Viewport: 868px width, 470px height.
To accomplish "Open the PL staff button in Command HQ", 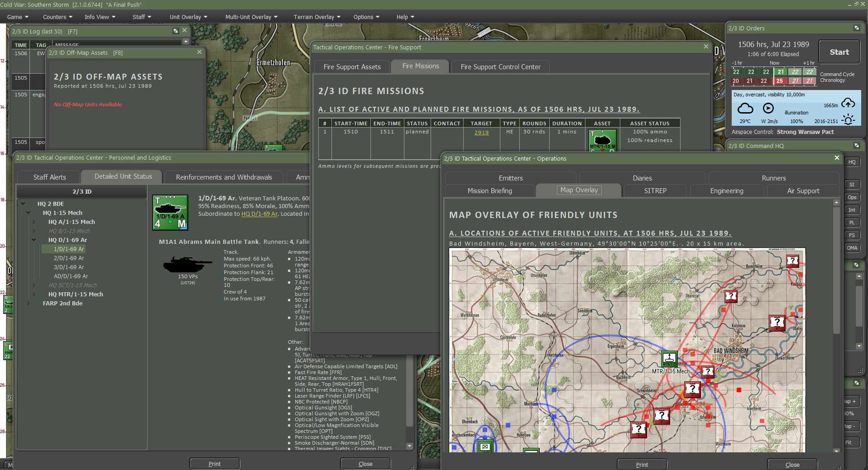I will click(852, 223).
